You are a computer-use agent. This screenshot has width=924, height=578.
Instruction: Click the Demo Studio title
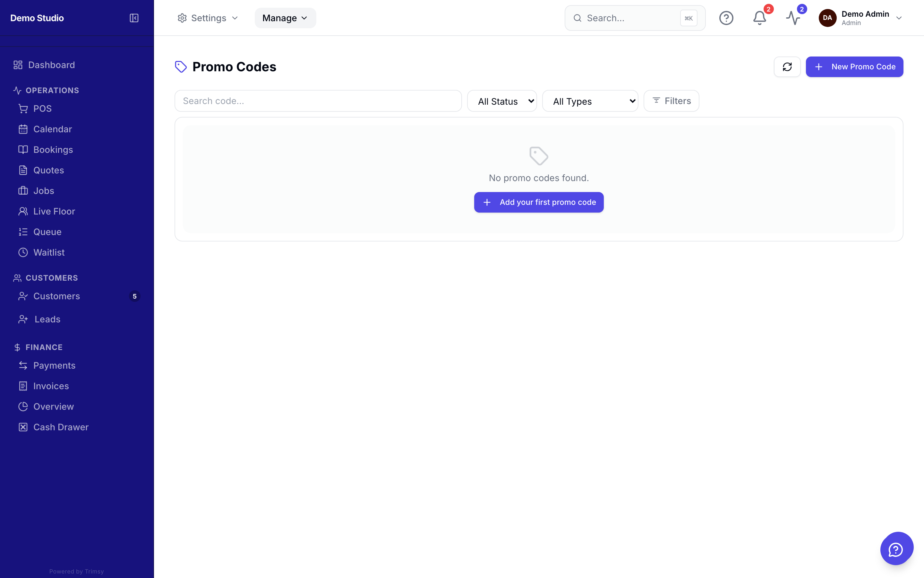point(37,18)
